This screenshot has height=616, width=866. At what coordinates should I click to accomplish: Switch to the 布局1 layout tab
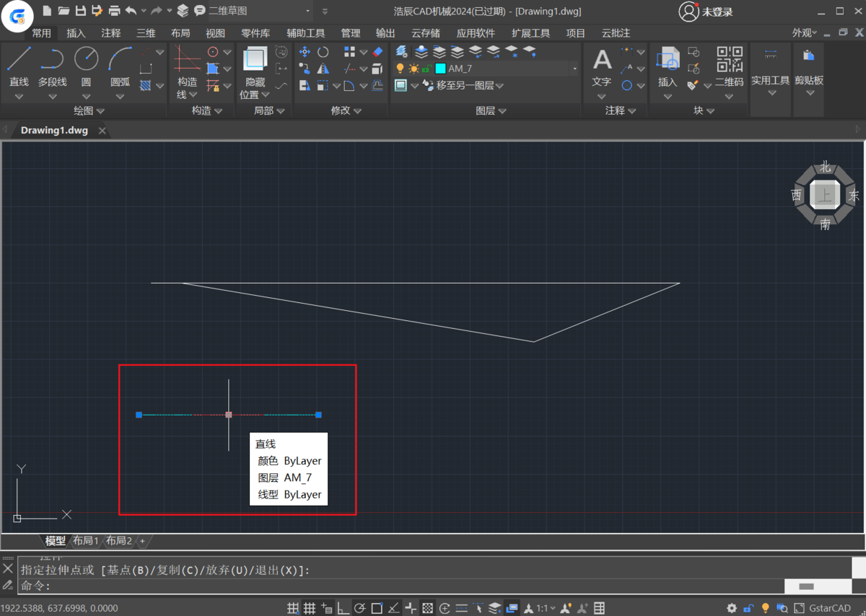pyautogui.click(x=85, y=540)
